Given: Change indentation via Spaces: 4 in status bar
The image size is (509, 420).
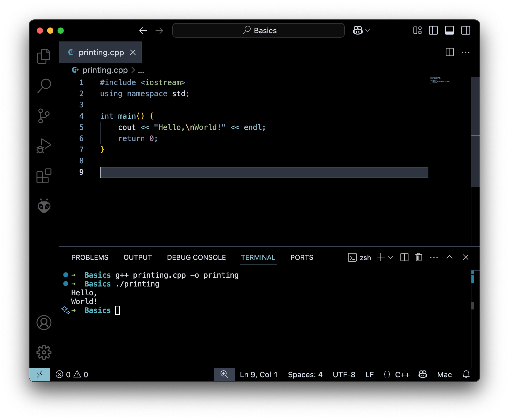Looking at the screenshot, I should click(x=305, y=375).
